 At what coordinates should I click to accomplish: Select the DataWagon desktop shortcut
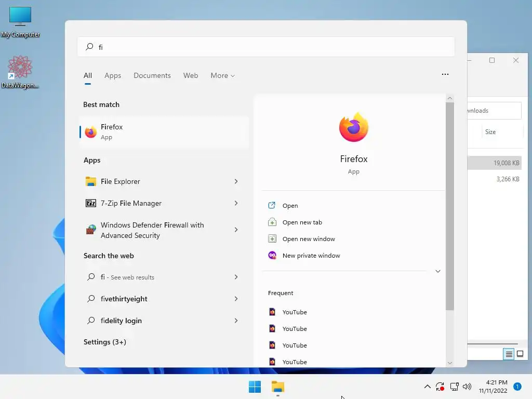click(x=20, y=72)
